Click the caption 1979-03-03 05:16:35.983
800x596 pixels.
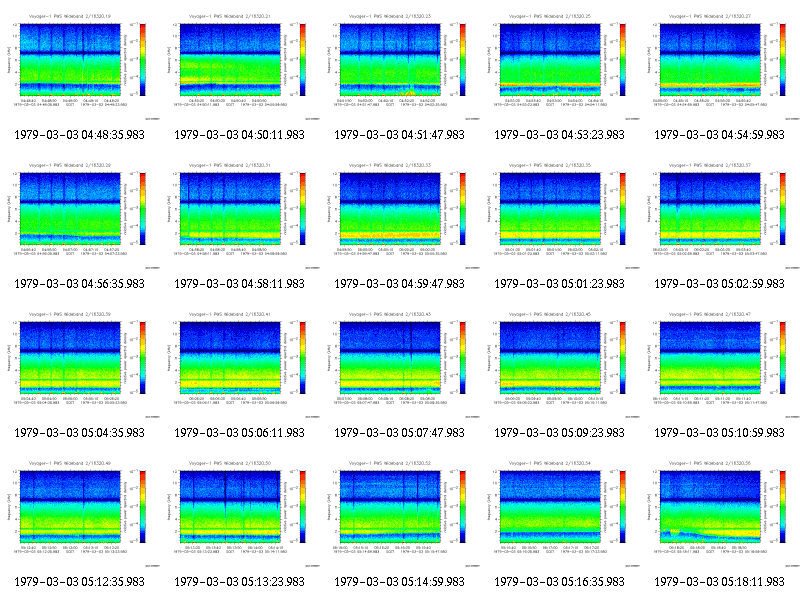tap(560, 582)
